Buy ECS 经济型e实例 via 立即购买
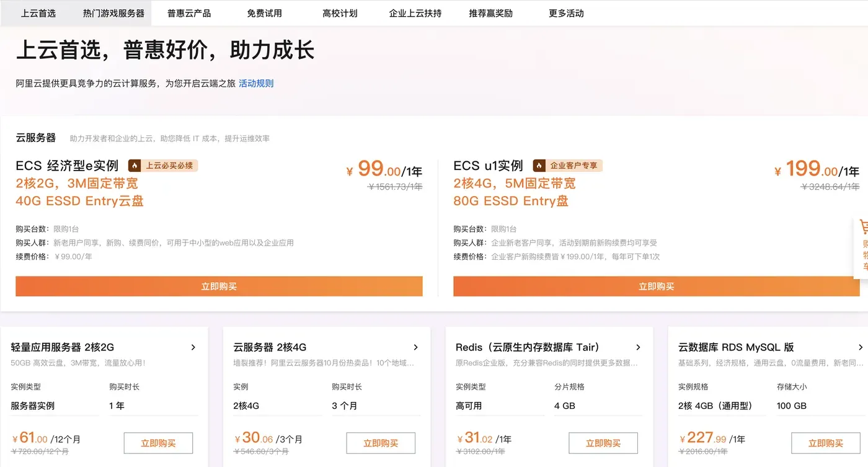868x467 pixels. point(219,286)
